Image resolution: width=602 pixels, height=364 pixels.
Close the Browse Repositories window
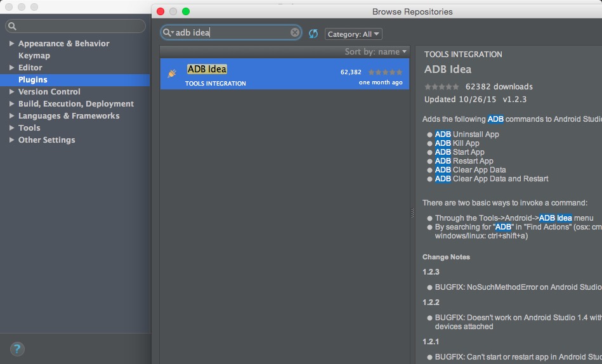click(160, 11)
